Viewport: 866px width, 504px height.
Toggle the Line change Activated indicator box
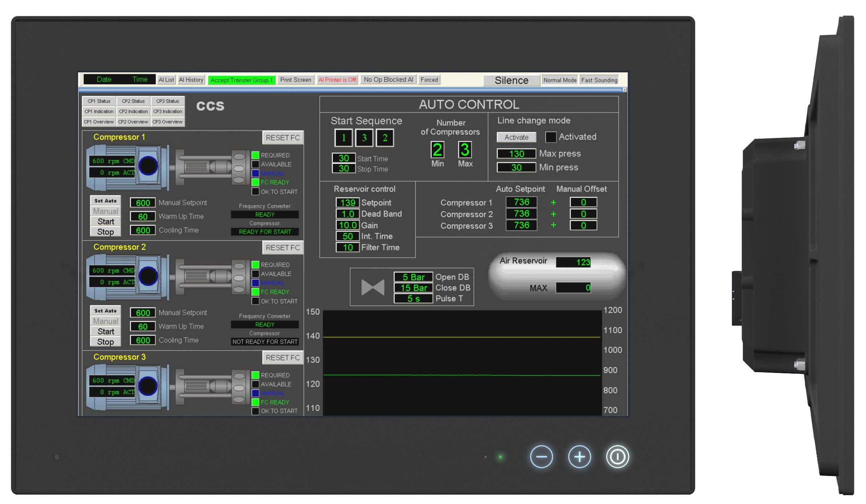[550, 137]
